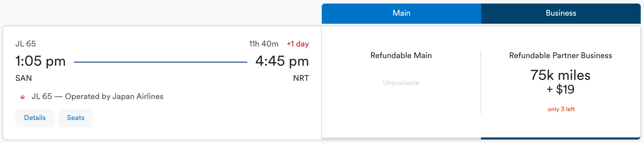Select the 75k miles business fare

point(560,75)
